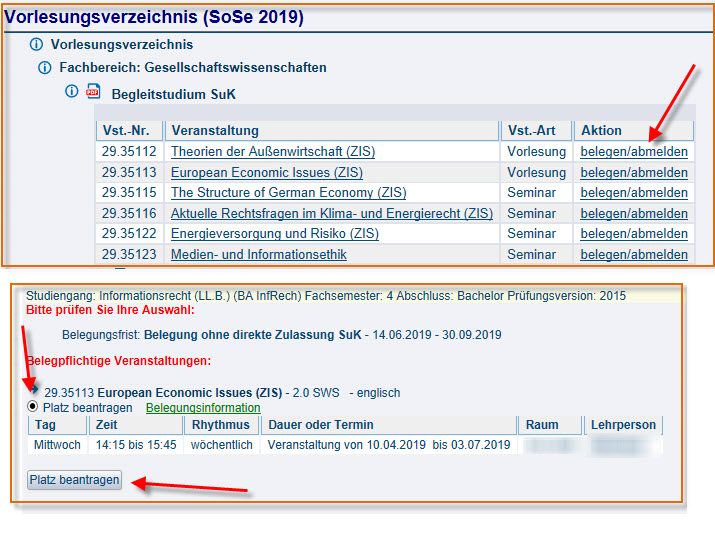Click the Mittwoch day cell
The image size is (715, 537).
[x=57, y=445]
